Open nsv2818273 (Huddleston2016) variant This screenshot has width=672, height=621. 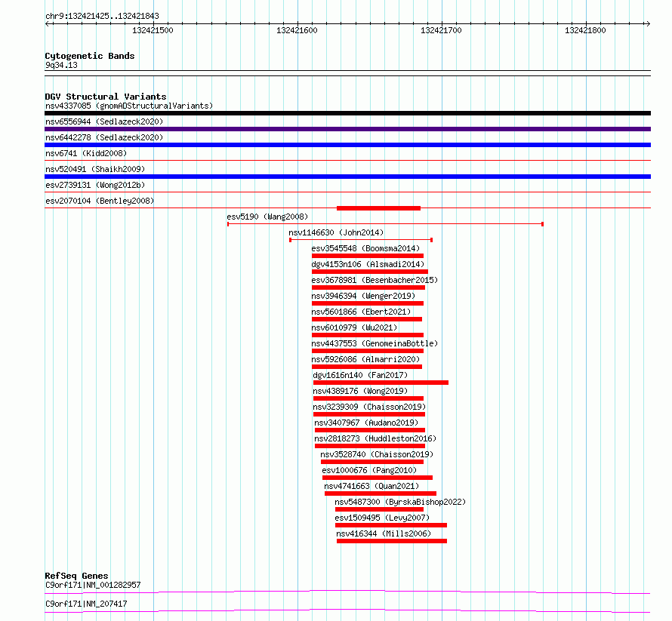coord(375,438)
